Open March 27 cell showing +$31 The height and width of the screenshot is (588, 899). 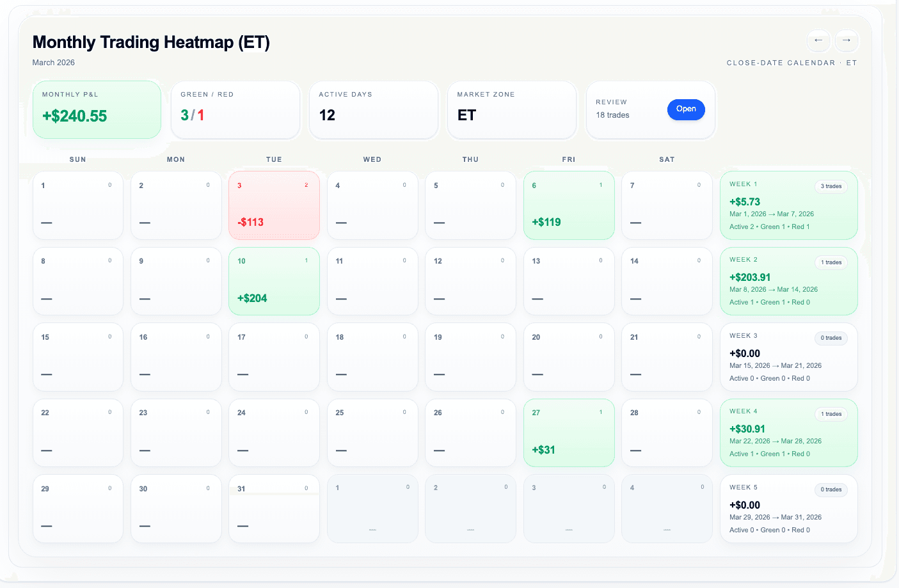point(569,433)
